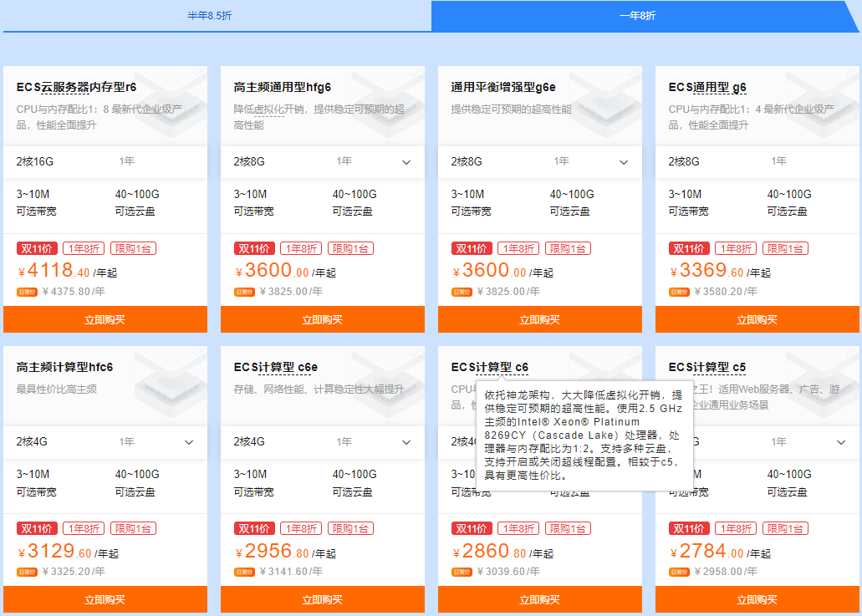Click the price ¥3369.60 /年起

720,270
